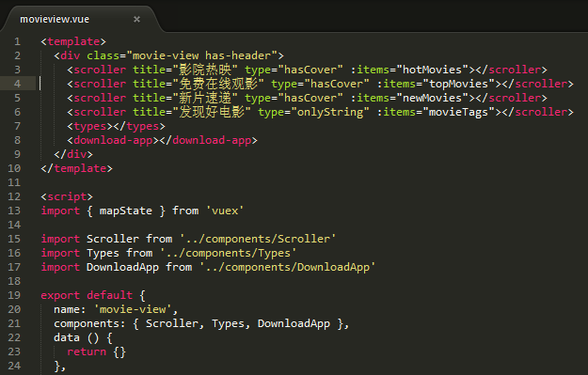Image resolution: width=588 pixels, height=375 pixels.
Task: Click the title "发现好电影" string
Action: (x=211, y=112)
